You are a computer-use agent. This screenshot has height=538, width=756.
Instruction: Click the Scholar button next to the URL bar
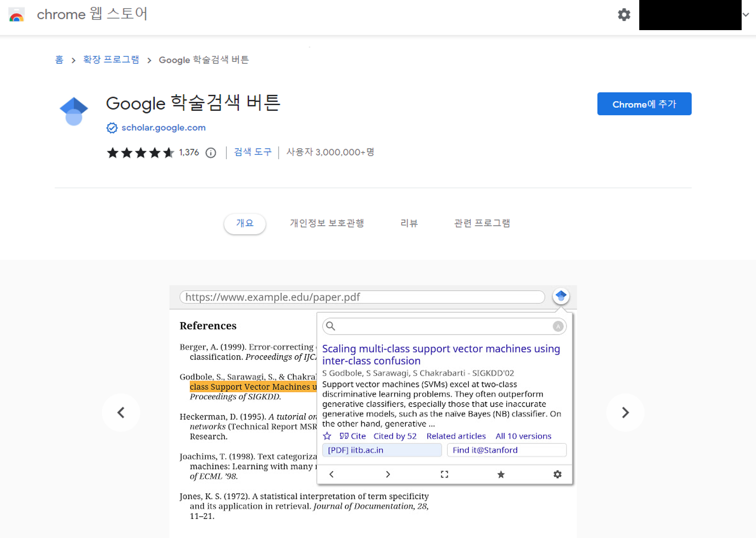click(x=561, y=296)
